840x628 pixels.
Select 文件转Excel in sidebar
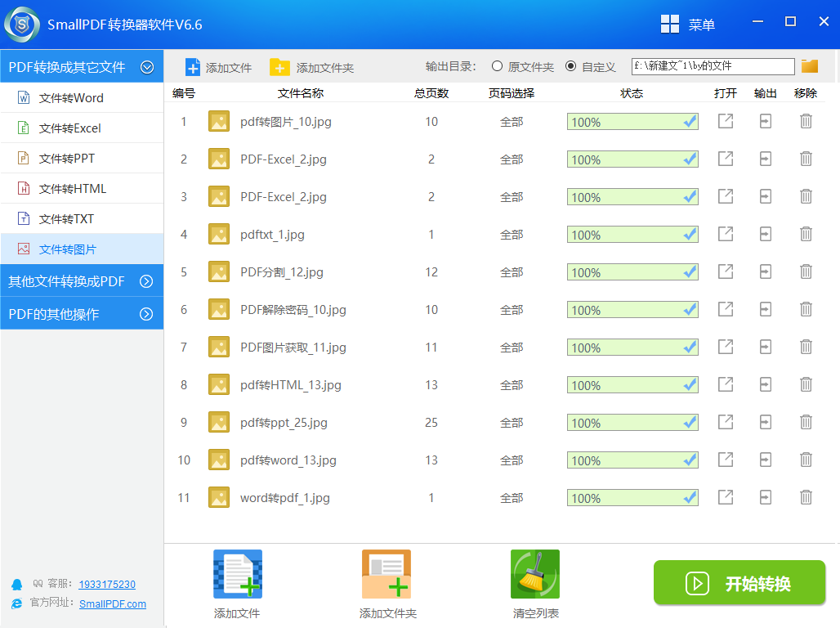(82, 128)
